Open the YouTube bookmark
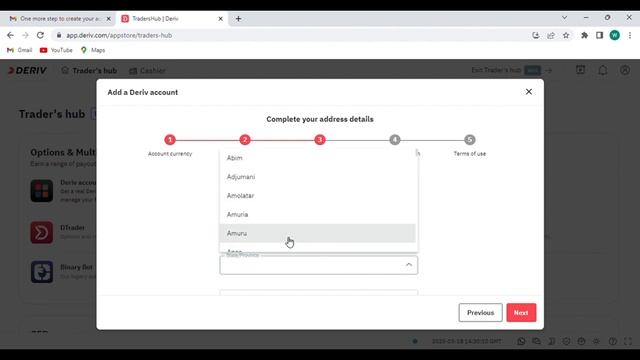 [x=56, y=50]
